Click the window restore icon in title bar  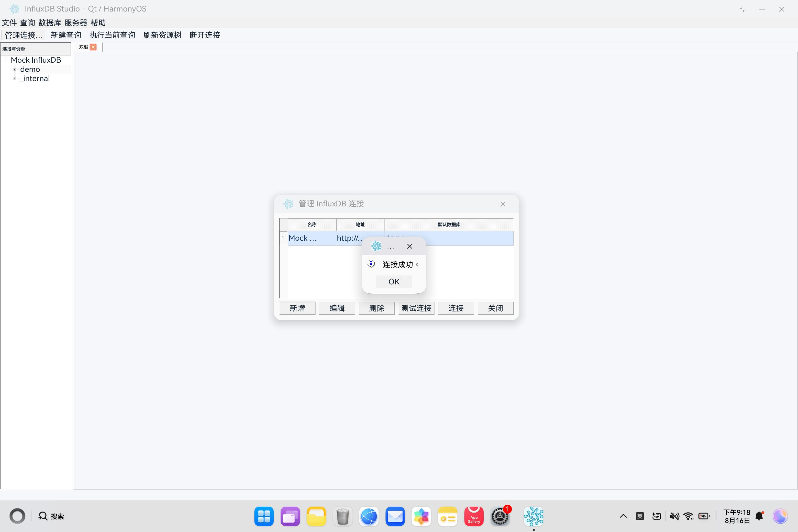pos(743,9)
